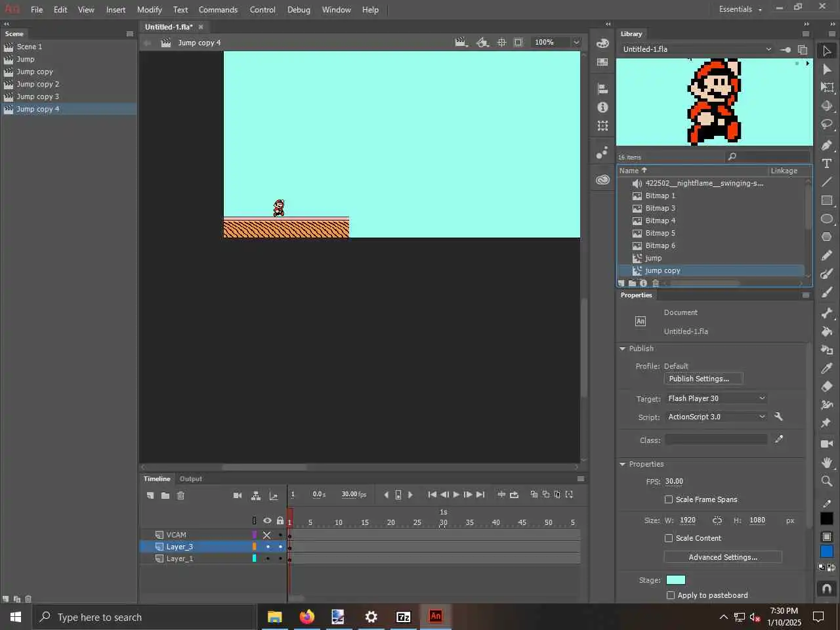Go to the first frame
The image size is (840, 630).
432,495
